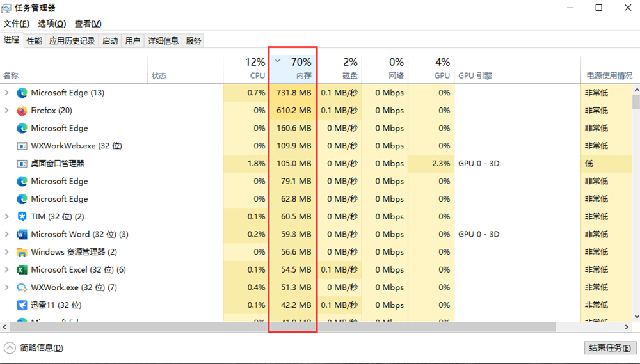The height and width of the screenshot is (364, 640).
Task: Expand the TIM (32 位) (2) group
Action: pos(6,217)
